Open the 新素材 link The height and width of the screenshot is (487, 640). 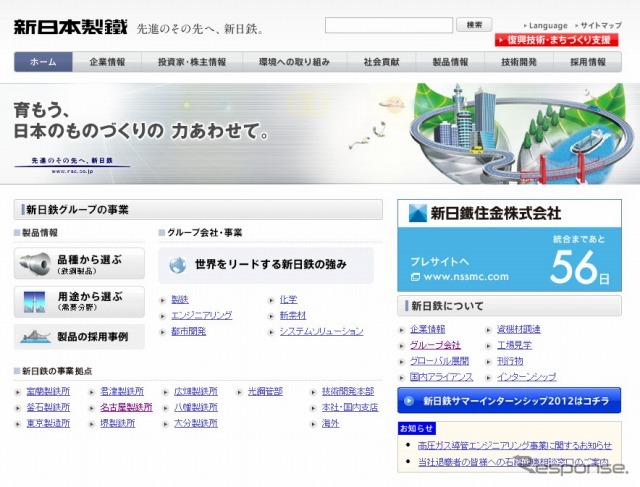tap(293, 315)
